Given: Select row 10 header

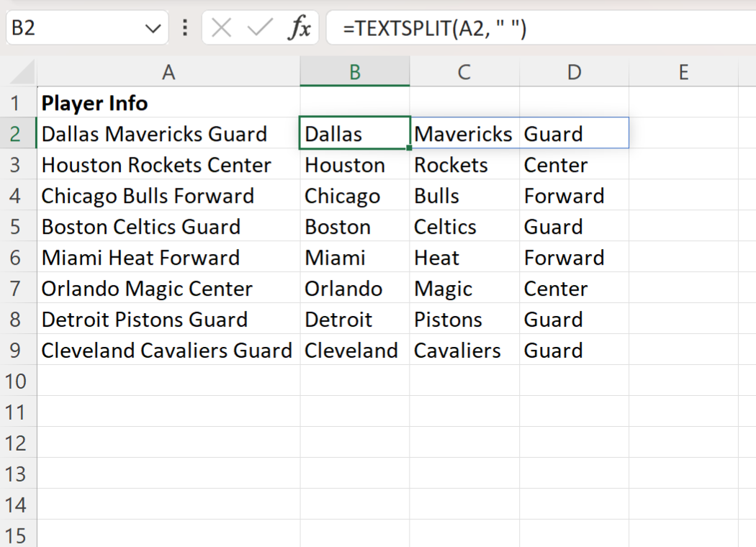Looking at the screenshot, I should tap(17, 381).
